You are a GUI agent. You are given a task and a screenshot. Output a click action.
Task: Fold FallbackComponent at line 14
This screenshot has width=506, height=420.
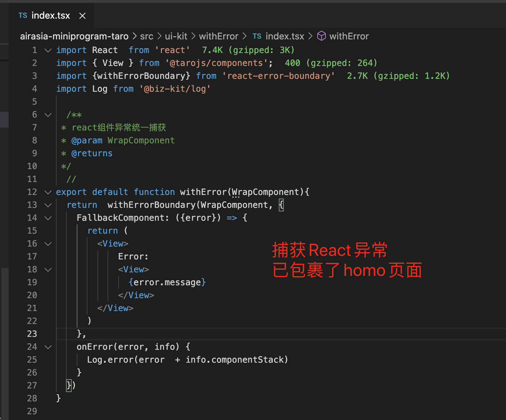48,218
